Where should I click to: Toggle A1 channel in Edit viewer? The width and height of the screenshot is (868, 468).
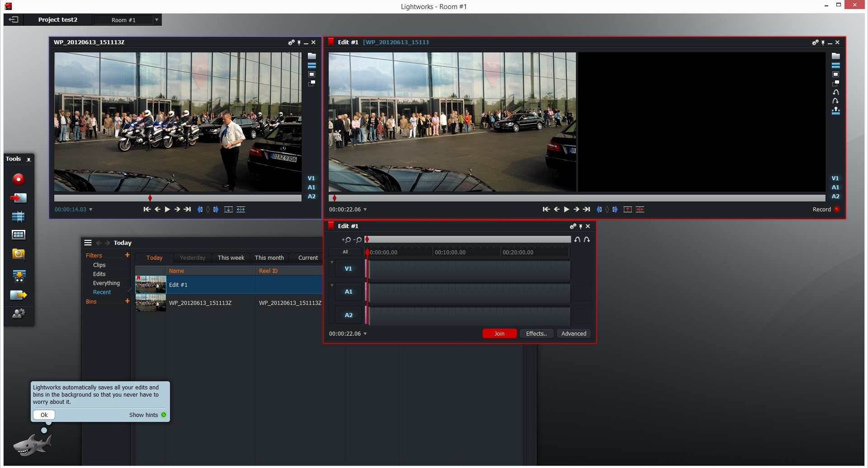pyautogui.click(x=835, y=187)
